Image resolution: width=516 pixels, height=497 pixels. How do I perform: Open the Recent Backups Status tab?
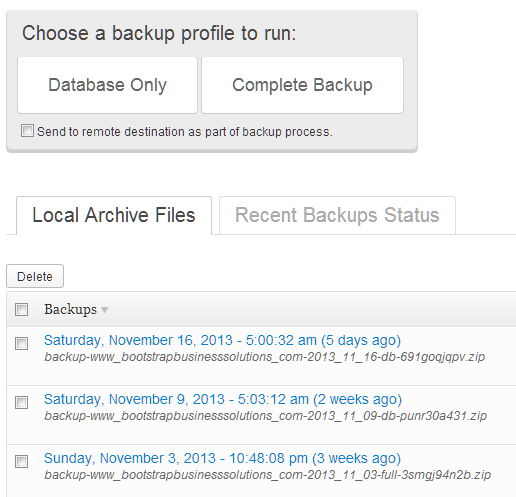pos(337,215)
